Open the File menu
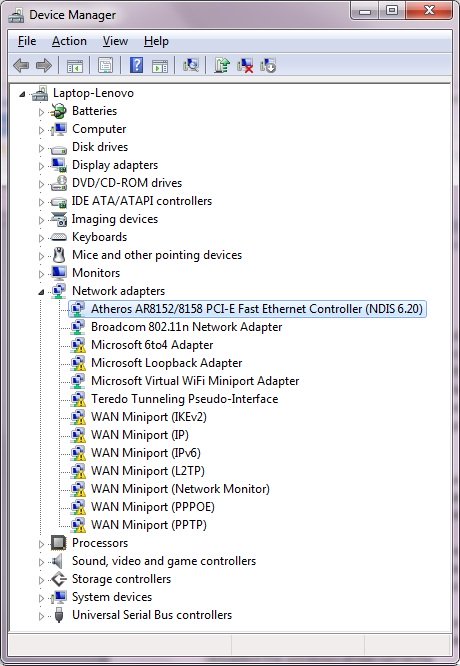This screenshot has width=460, height=666. point(27,41)
